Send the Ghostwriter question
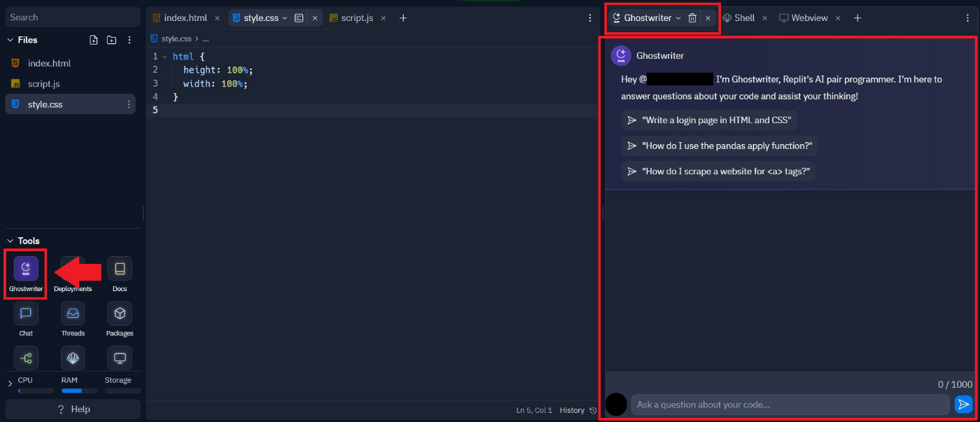Viewport: 980px width, 422px height. [964, 405]
